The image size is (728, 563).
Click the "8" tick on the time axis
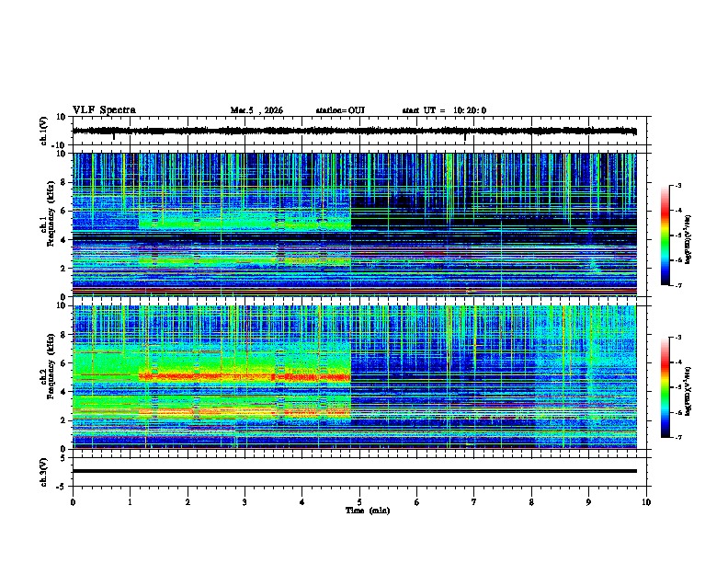click(531, 502)
